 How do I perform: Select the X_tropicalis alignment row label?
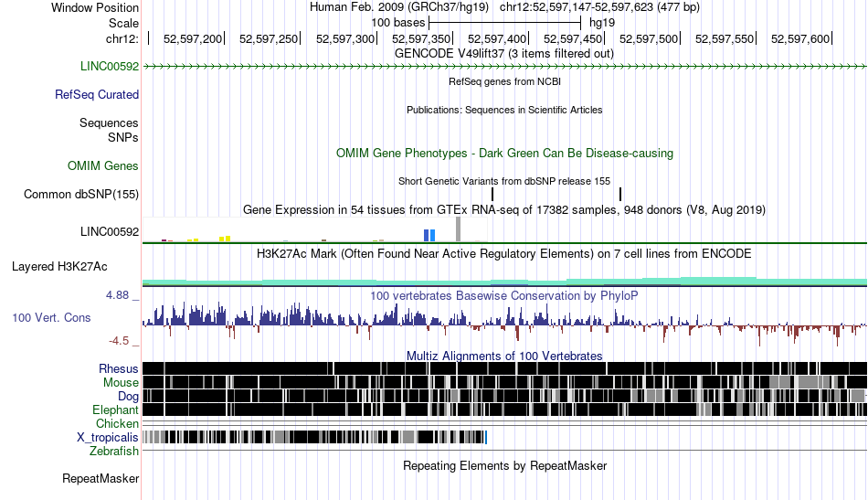[x=108, y=438]
